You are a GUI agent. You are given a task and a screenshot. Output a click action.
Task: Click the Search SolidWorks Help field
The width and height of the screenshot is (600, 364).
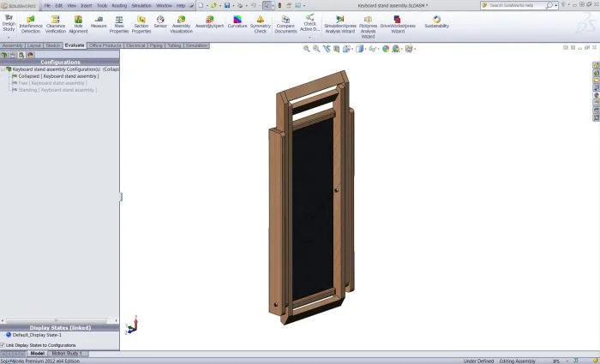pyautogui.click(x=517, y=5)
